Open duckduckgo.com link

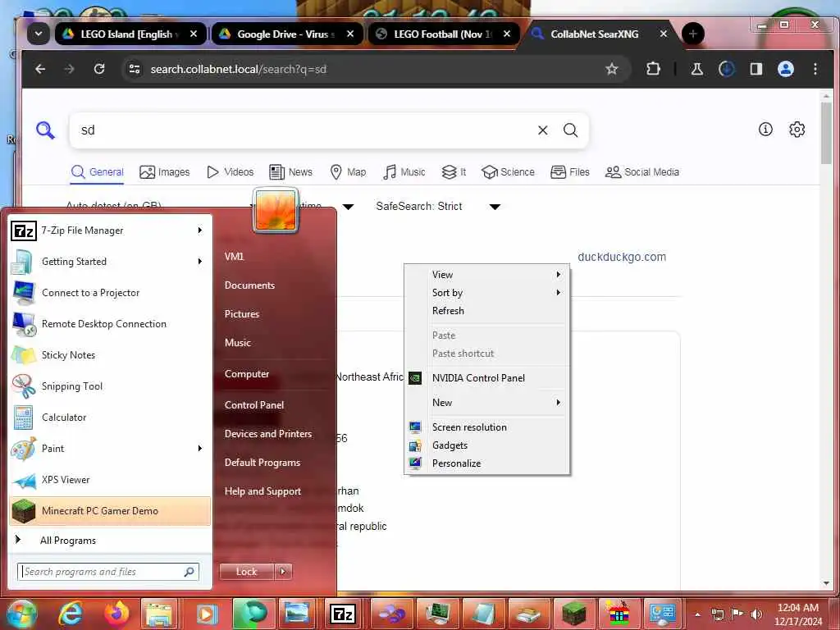point(622,257)
